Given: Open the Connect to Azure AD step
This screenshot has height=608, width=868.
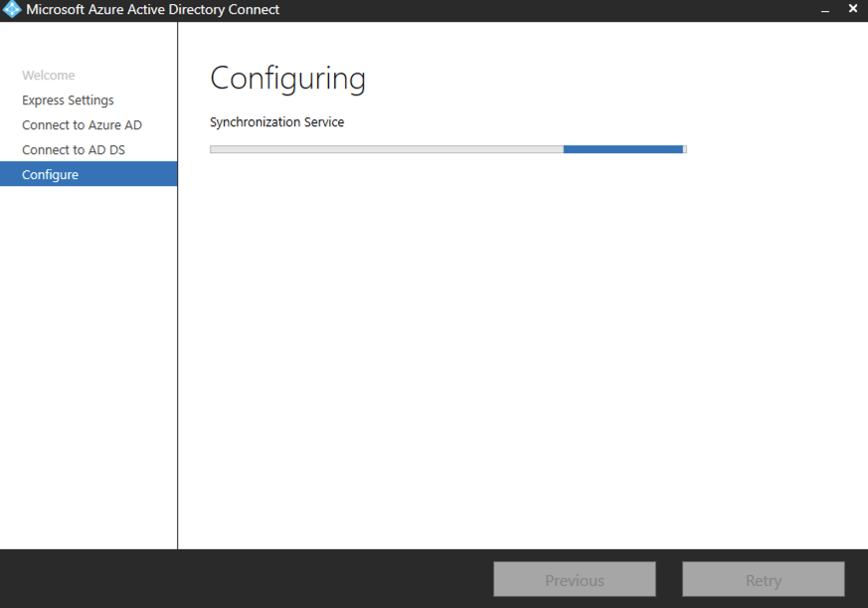Looking at the screenshot, I should click(82, 125).
